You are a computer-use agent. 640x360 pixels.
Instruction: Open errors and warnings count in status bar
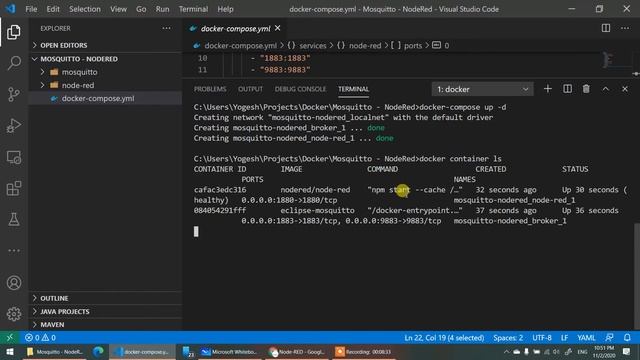tap(40, 338)
